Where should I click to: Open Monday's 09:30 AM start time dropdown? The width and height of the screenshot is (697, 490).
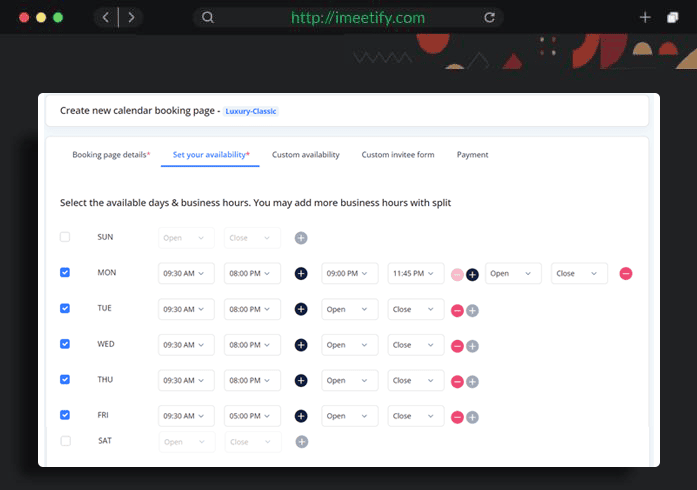click(186, 274)
